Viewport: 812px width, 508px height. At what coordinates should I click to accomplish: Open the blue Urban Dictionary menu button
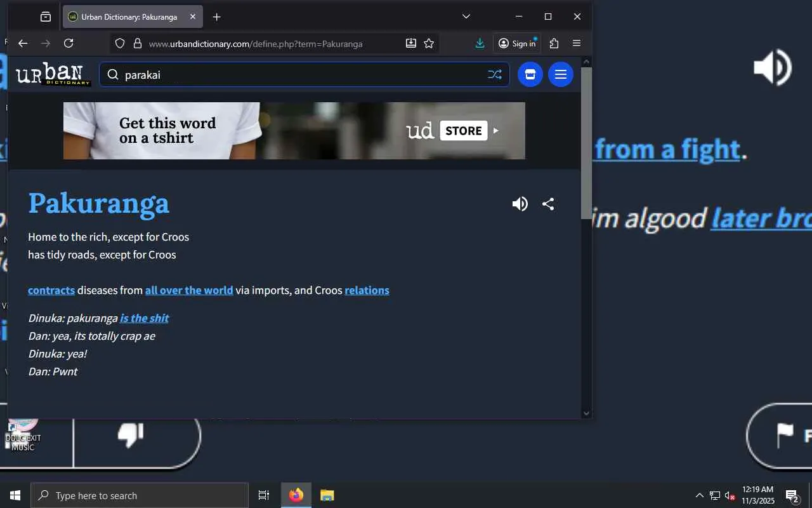click(561, 74)
